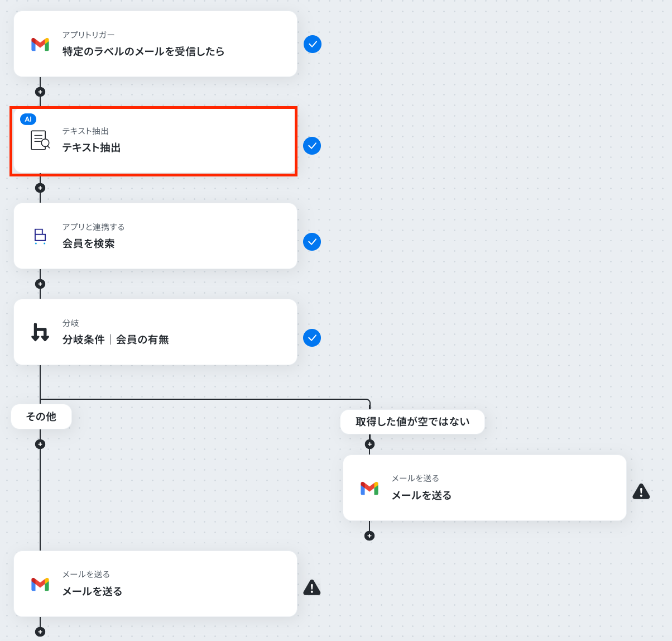Click the text extraction document-search icon
Viewport: 672px width, 641px height.
pyautogui.click(x=40, y=140)
